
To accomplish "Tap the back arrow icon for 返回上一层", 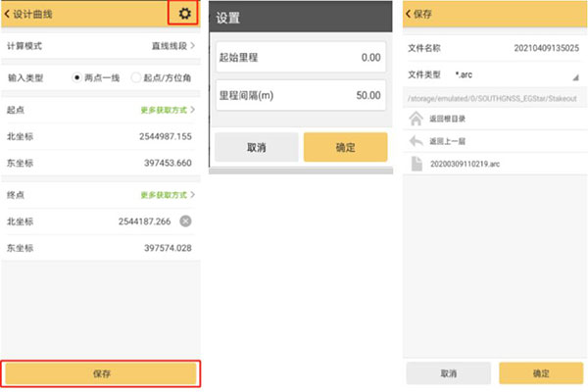I will 415,141.
